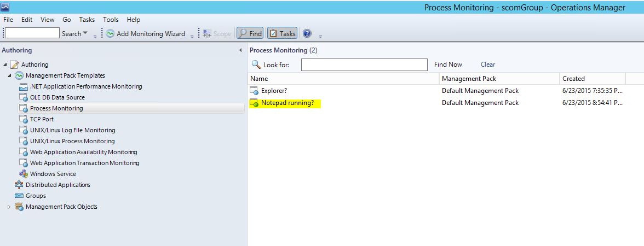Click the UNIX/Linux Log File Monitoring icon
This screenshot has height=246, width=644.
pyautogui.click(x=24, y=130)
